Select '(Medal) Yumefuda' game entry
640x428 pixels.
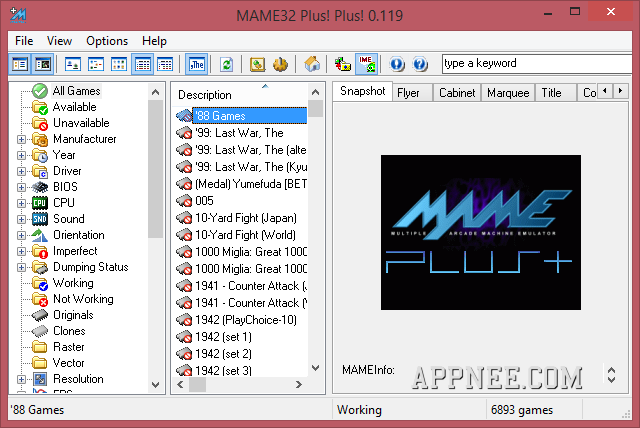click(251, 184)
